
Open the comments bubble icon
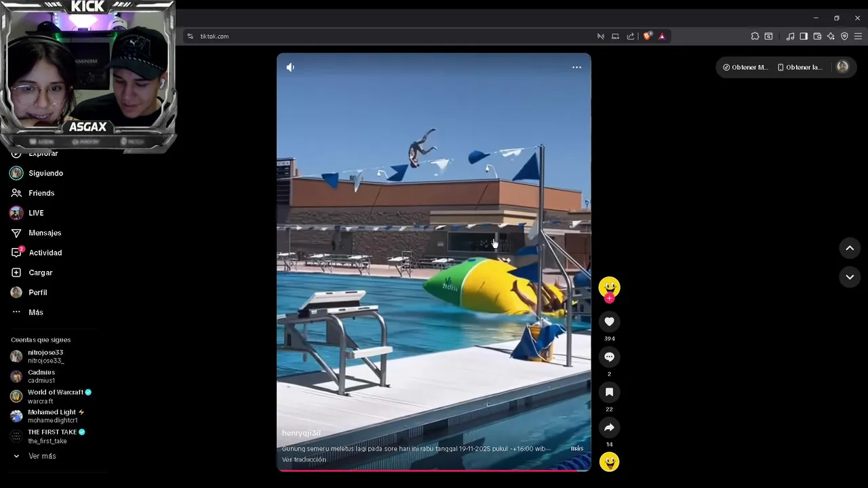click(x=609, y=357)
